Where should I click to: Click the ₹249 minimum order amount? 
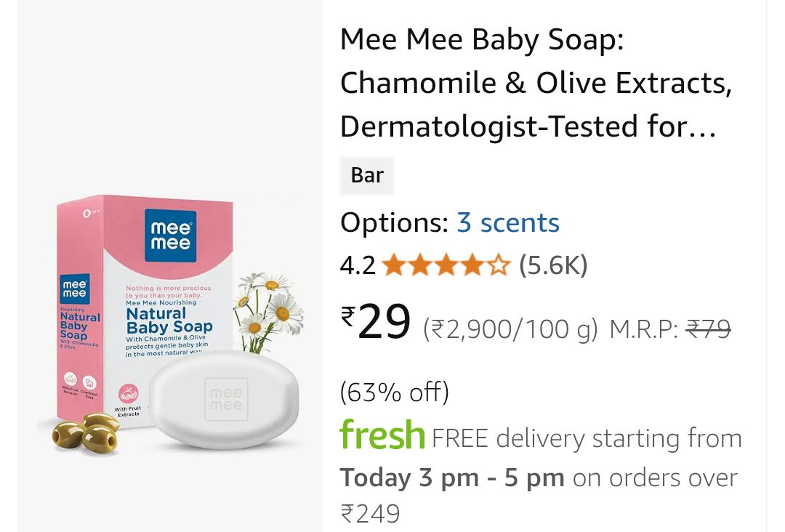370,514
